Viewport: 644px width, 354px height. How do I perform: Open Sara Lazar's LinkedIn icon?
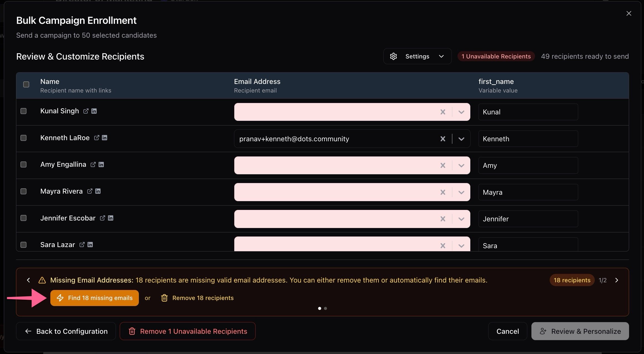[90, 245]
